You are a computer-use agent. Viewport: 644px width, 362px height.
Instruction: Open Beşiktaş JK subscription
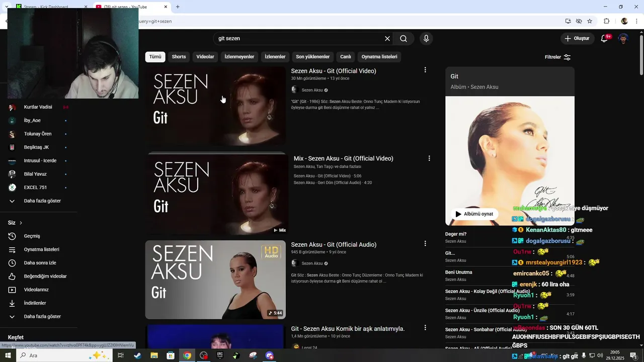point(36,147)
